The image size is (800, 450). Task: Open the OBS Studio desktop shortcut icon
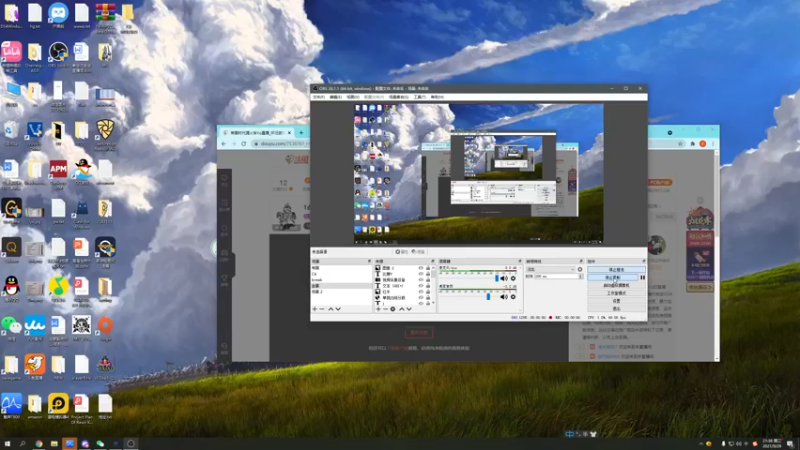pyautogui.click(x=58, y=53)
